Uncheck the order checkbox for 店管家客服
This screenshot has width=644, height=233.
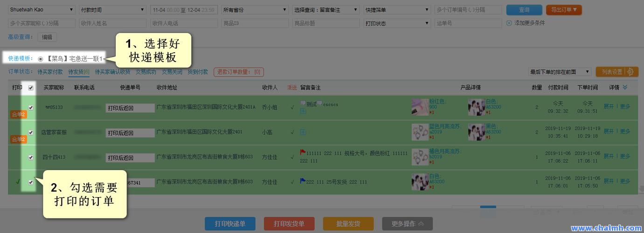coord(31,132)
